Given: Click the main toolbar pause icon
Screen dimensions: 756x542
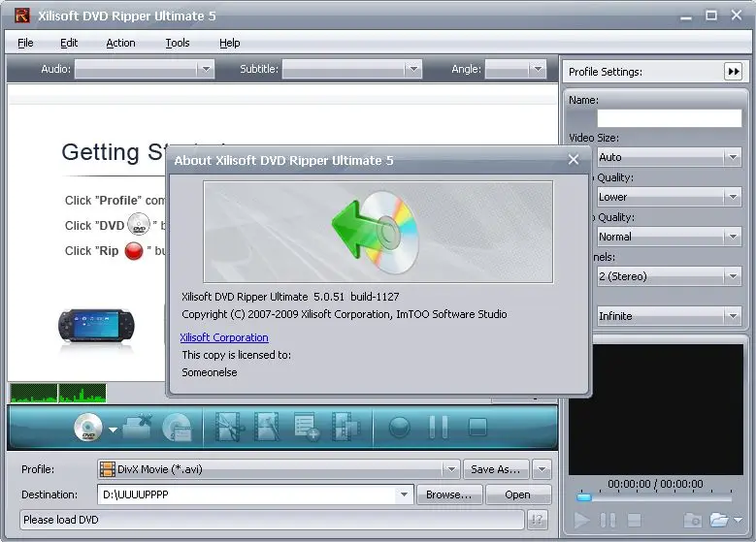Looking at the screenshot, I should click(x=439, y=427).
